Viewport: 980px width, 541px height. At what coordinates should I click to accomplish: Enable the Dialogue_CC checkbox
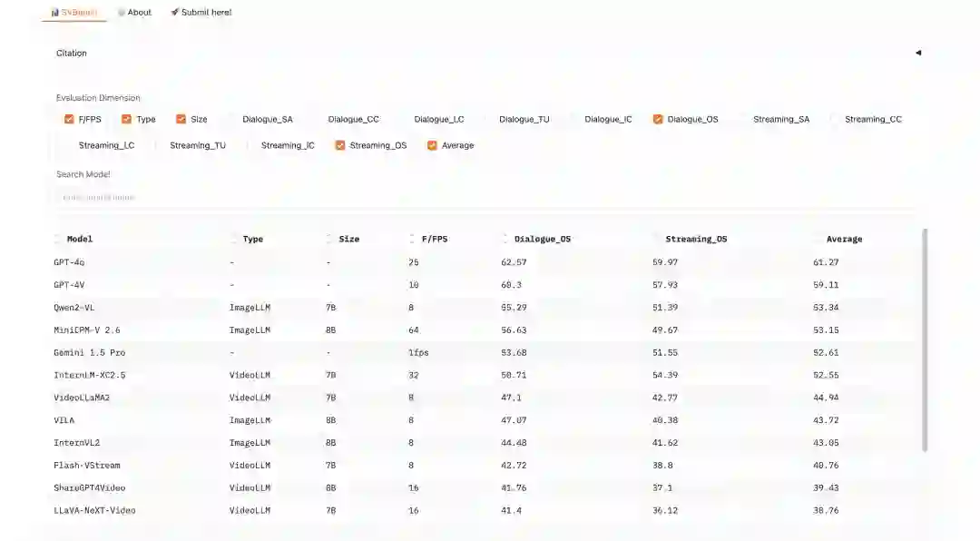pyautogui.click(x=318, y=119)
